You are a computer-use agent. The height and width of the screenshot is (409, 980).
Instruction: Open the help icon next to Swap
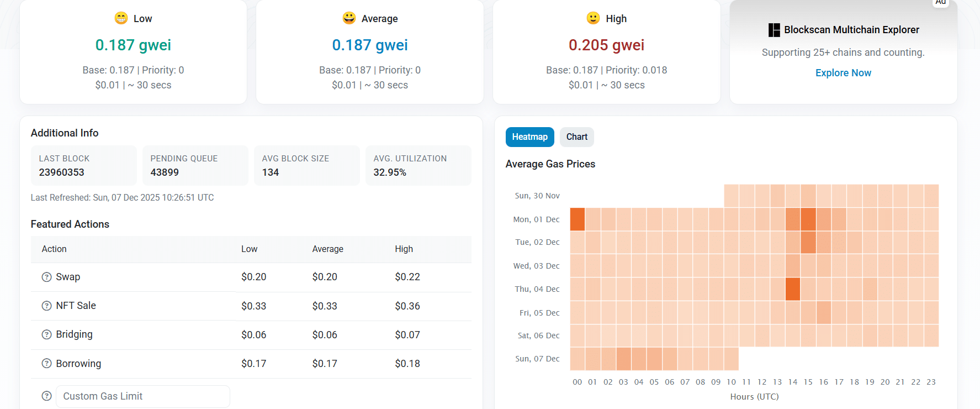click(46, 277)
